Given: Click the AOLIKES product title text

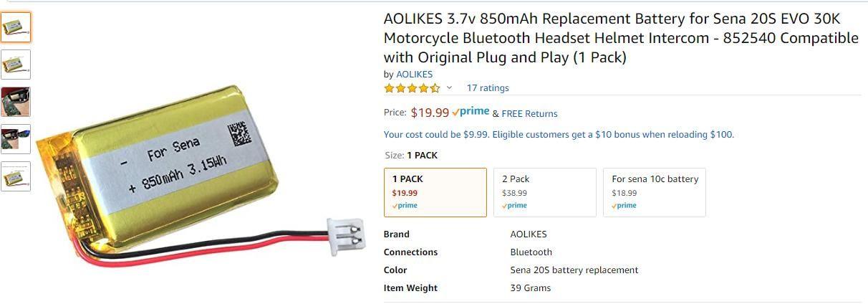Looking at the screenshot, I should coord(621,38).
